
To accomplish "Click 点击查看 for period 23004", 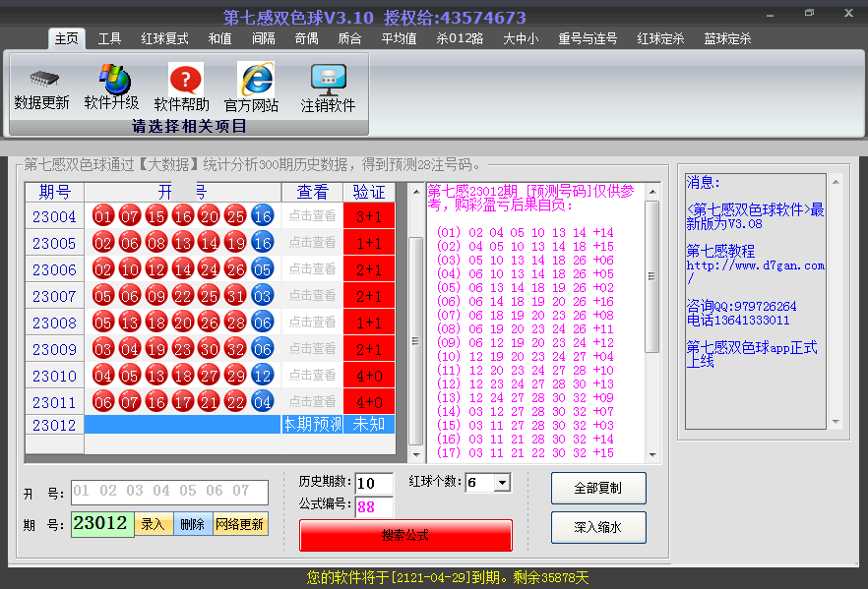I will (x=312, y=215).
